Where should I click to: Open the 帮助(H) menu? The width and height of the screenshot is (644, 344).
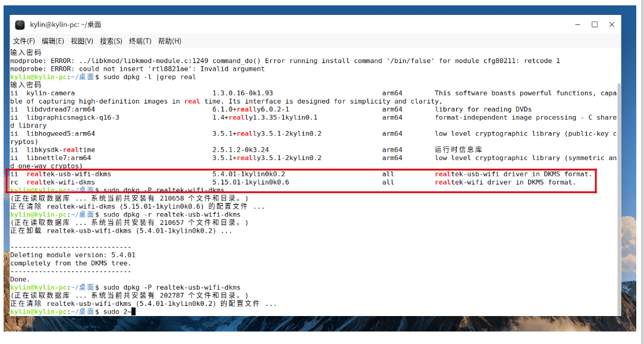(169, 41)
